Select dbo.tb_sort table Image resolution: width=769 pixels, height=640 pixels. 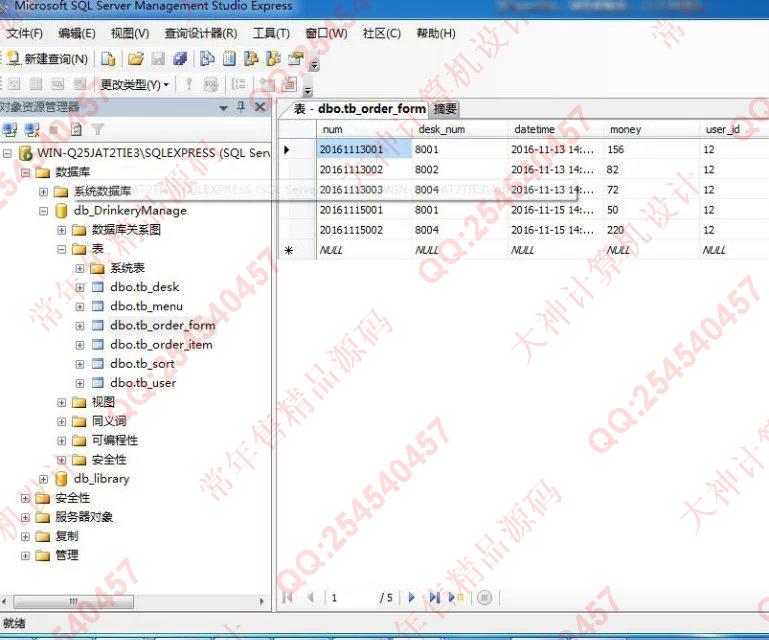click(142, 364)
